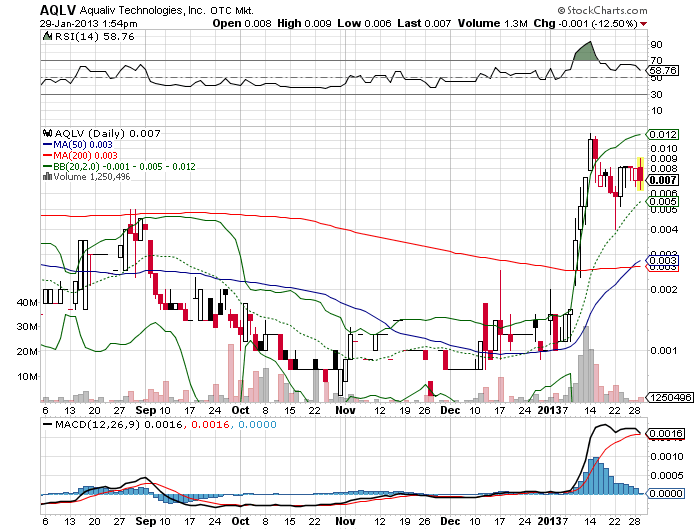The image size is (700, 530).
Task: Click the RSI green mountain icon
Action: pos(47,36)
